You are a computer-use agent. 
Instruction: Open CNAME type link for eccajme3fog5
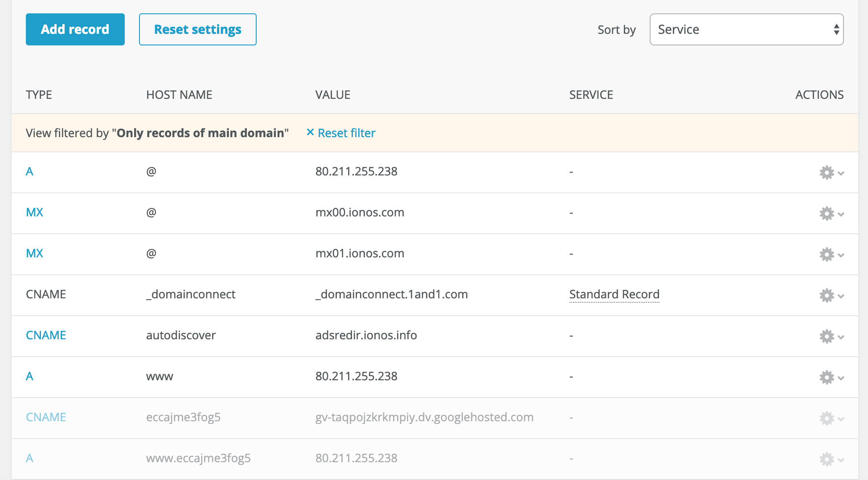pos(46,417)
